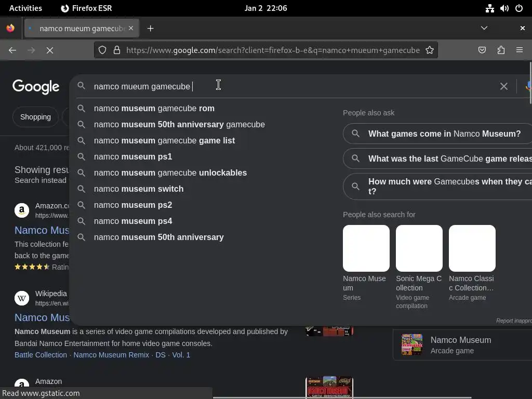This screenshot has width=532, height=399.
Task: Open the volume speaker tray icon
Action: [504, 8]
